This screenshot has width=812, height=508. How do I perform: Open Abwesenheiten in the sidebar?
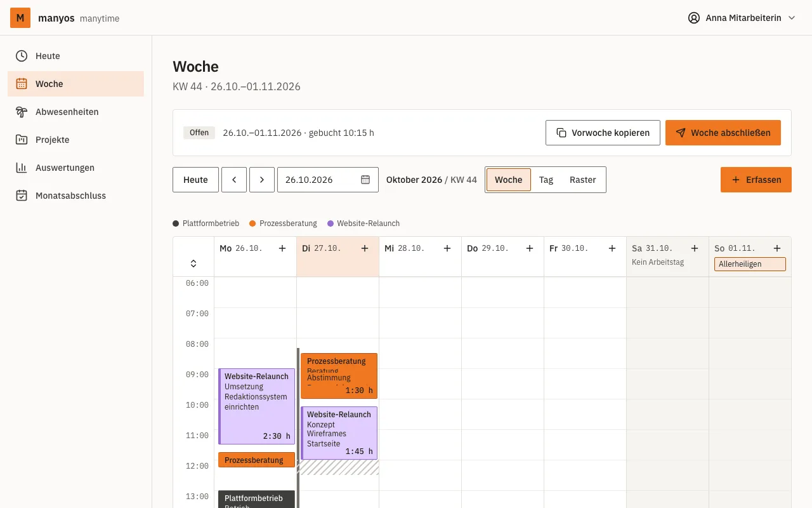click(75, 112)
